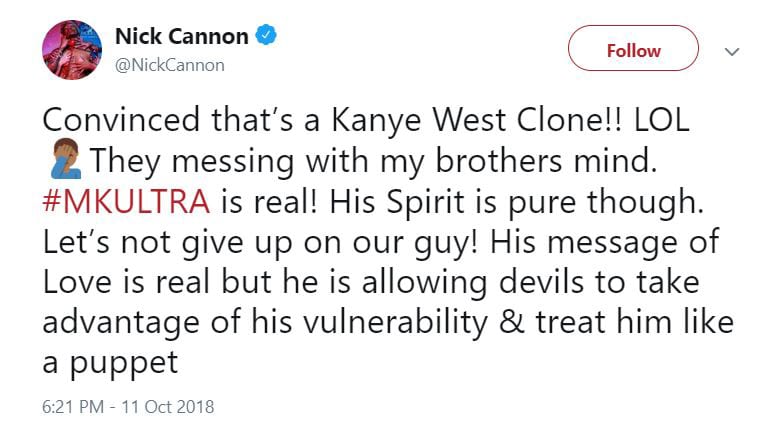The height and width of the screenshot is (423, 778).
Task: Open the #MKULTRA hashtag
Action: 125,201
